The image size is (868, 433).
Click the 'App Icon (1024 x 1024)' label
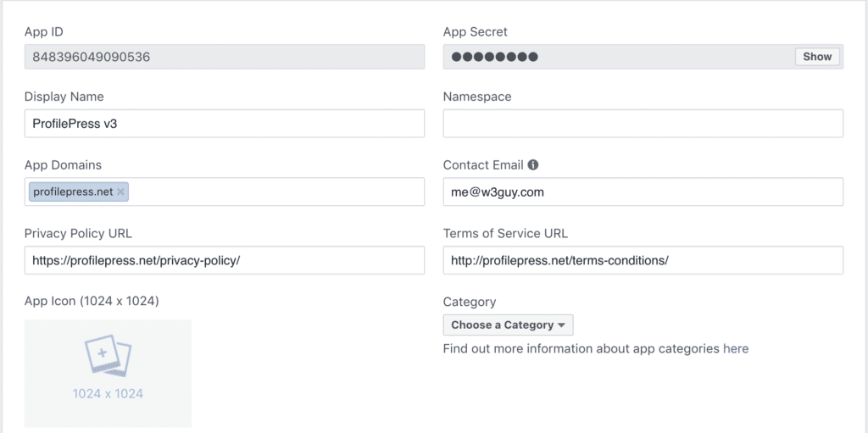click(x=92, y=302)
